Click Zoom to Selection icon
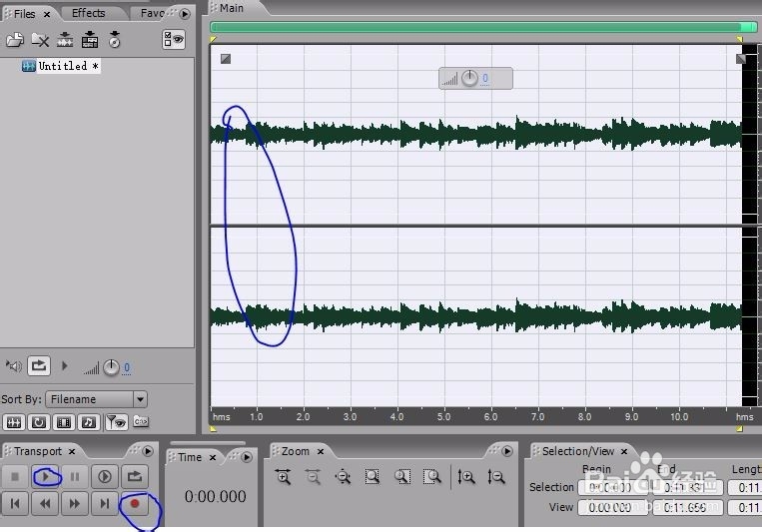762x532 pixels. click(x=373, y=477)
